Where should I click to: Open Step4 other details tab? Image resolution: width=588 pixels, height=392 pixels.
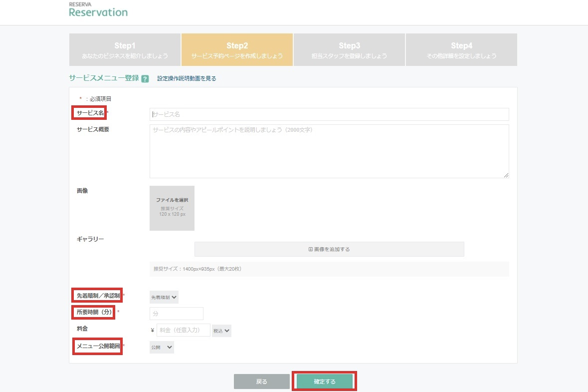tap(461, 50)
